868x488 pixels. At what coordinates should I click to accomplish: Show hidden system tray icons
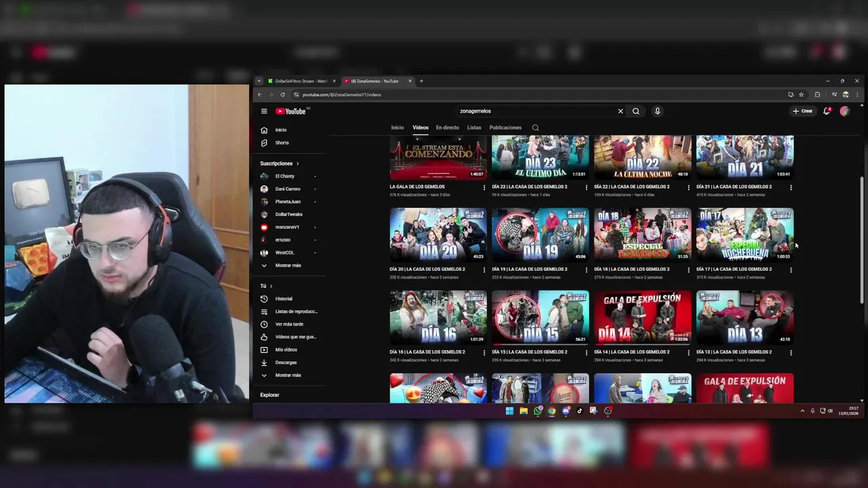point(802,411)
